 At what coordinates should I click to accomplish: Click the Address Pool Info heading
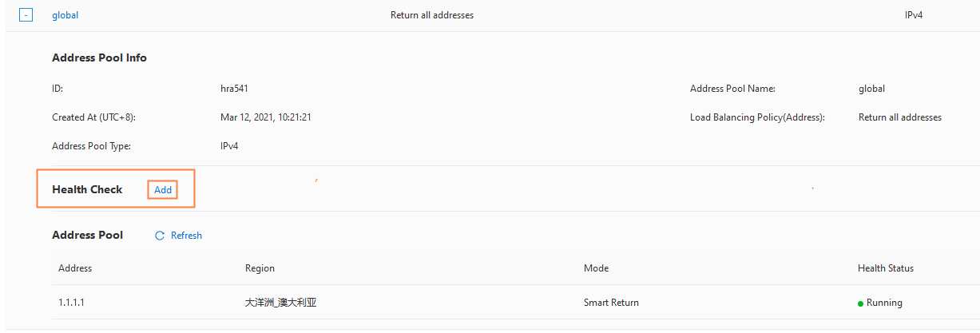99,57
